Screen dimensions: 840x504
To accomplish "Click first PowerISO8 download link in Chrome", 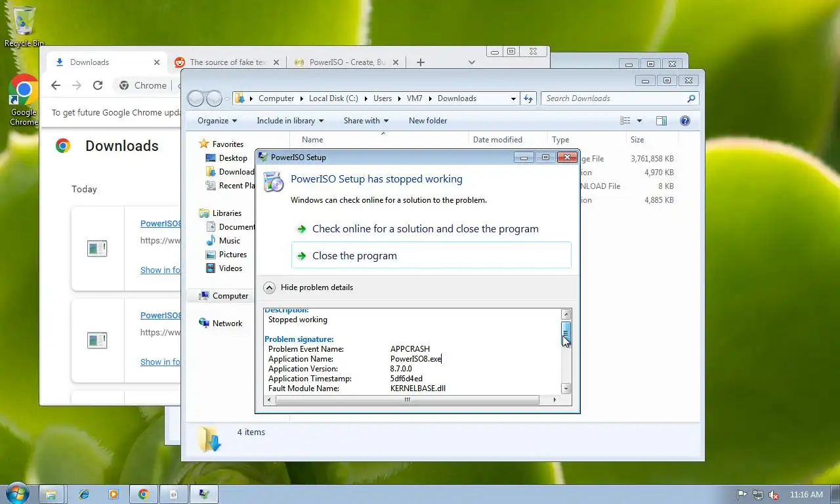I will [161, 224].
